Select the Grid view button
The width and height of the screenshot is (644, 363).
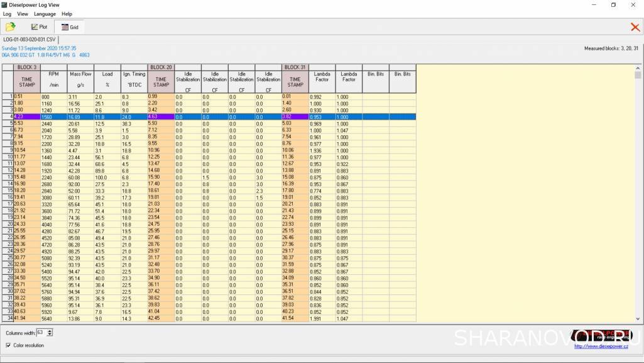click(x=69, y=27)
